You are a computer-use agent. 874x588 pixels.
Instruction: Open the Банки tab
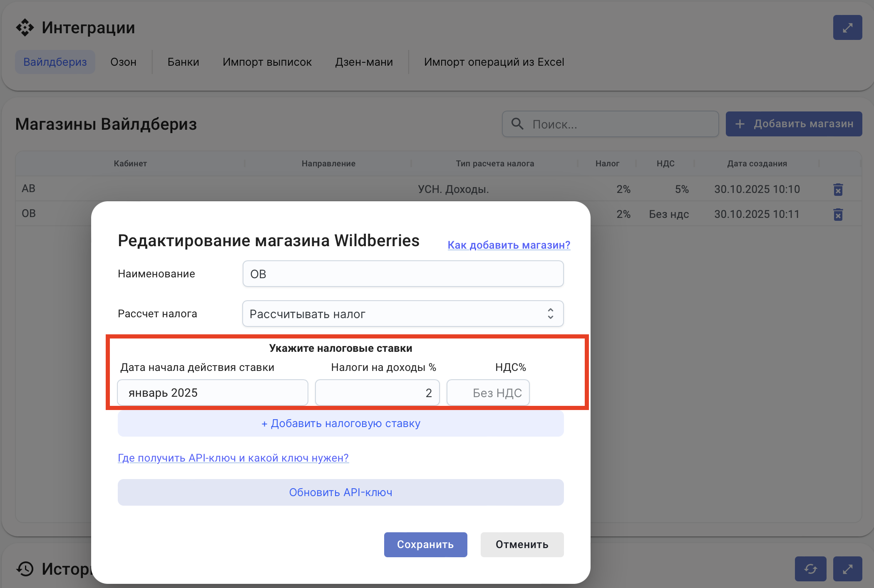[x=183, y=62]
